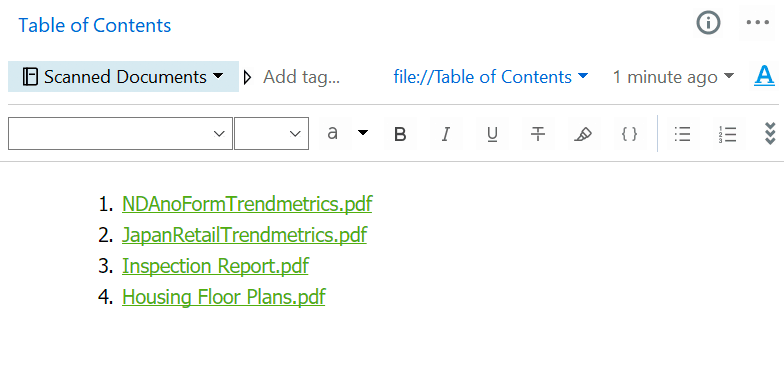Open the font family dropdown
784x368 pixels.
(120, 134)
